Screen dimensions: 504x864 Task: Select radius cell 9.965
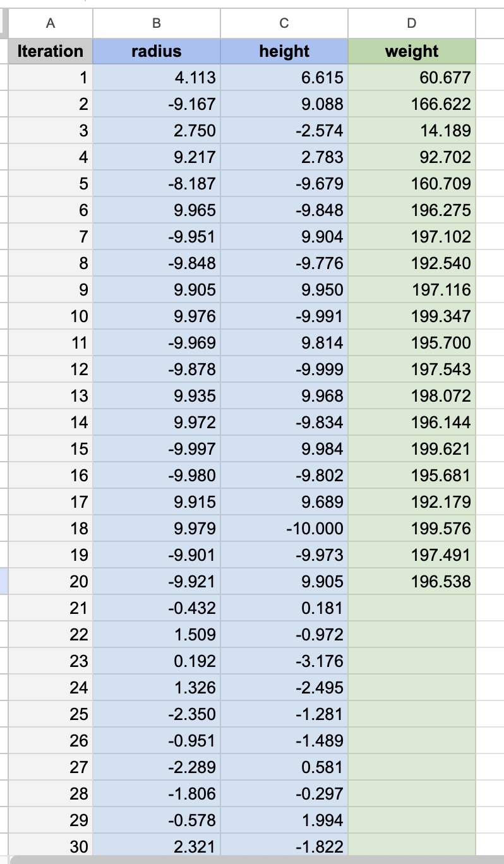(157, 210)
